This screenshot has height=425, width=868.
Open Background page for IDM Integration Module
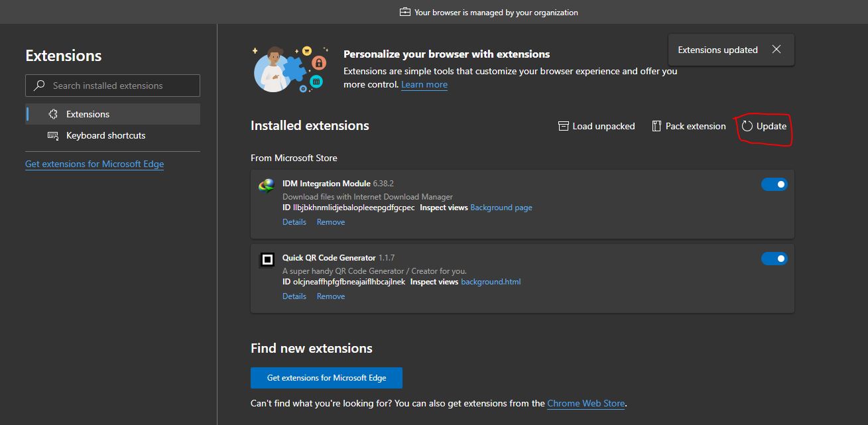(x=501, y=207)
